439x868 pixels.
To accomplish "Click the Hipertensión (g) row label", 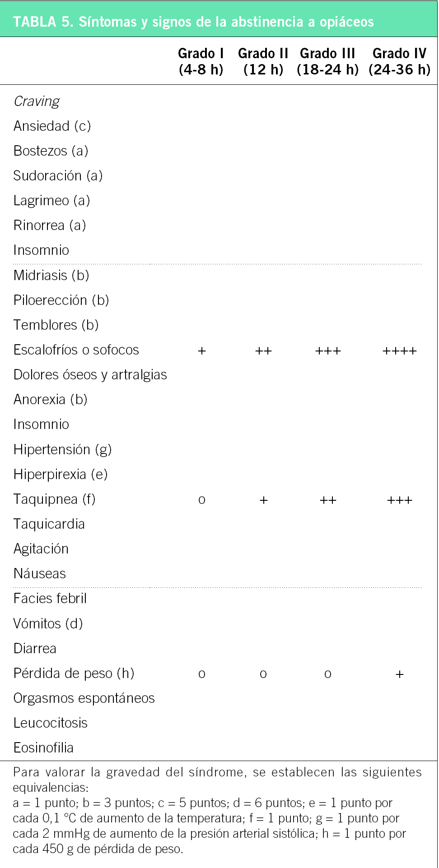I will [x=62, y=449].
